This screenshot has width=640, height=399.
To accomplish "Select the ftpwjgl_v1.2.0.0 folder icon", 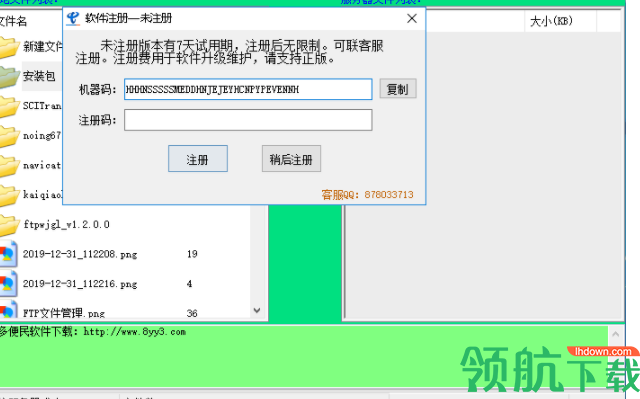I will (x=9, y=225).
